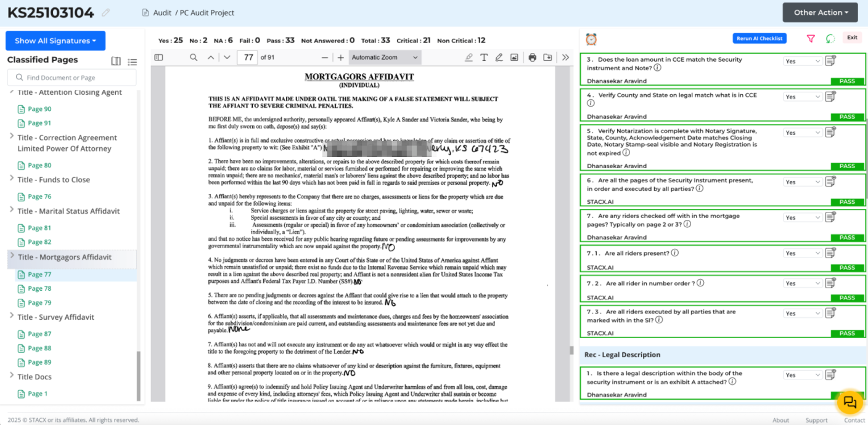Expand the Show All Signatures dropdown
868x425 pixels.
pyautogui.click(x=55, y=41)
